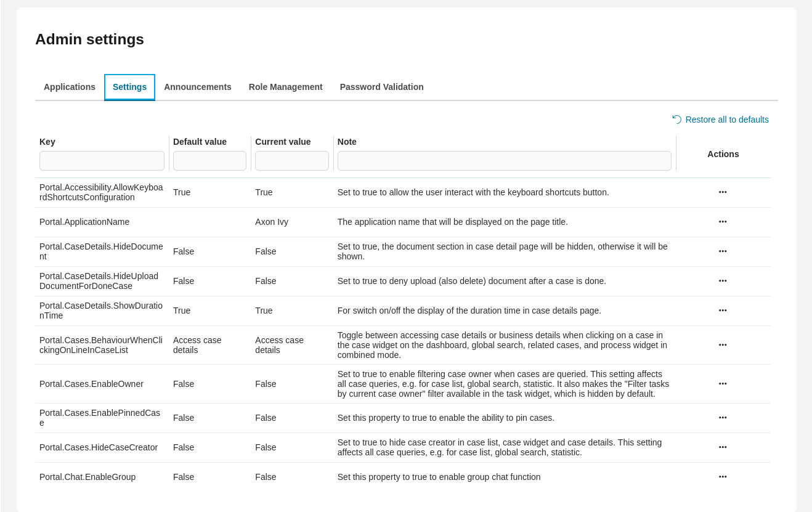Open actions menu for Portal.Chat.EnableGroup
Viewport: 812px width, 512px height.
point(722,476)
